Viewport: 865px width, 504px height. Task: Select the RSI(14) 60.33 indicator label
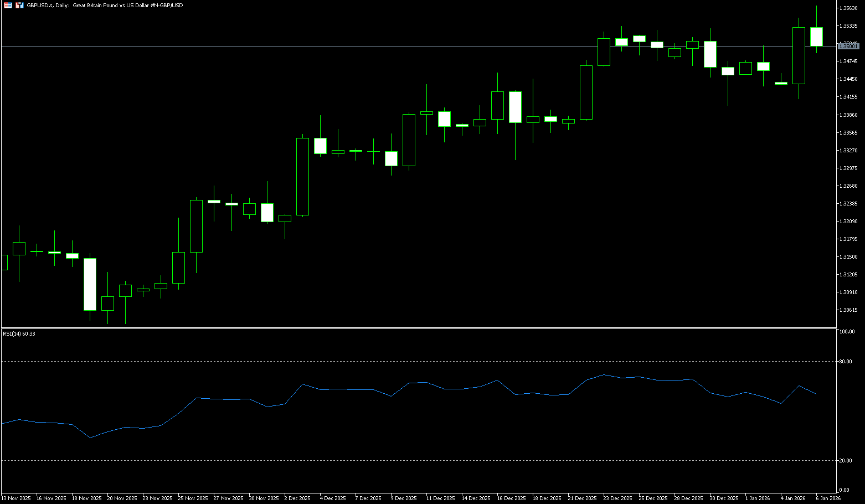[x=19, y=334]
